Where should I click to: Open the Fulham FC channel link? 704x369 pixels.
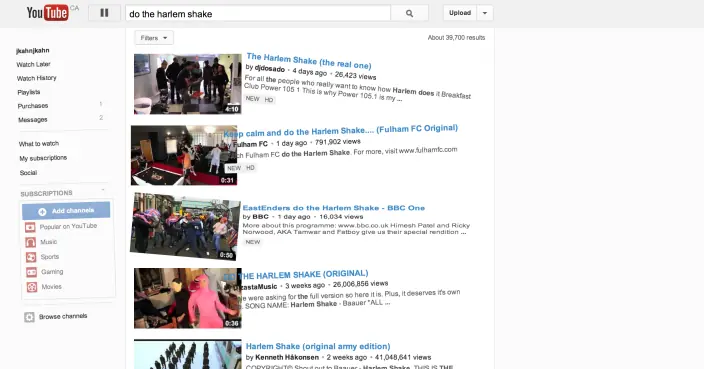coord(250,144)
